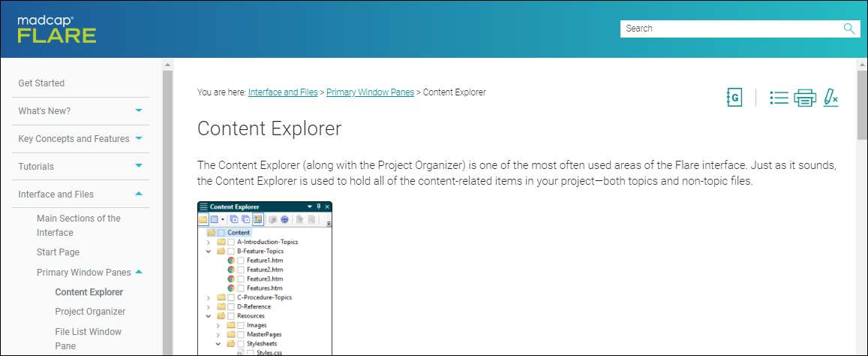Open Get Started in the sidebar
The height and width of the screenshot is (356, 868).
(41, 83)
